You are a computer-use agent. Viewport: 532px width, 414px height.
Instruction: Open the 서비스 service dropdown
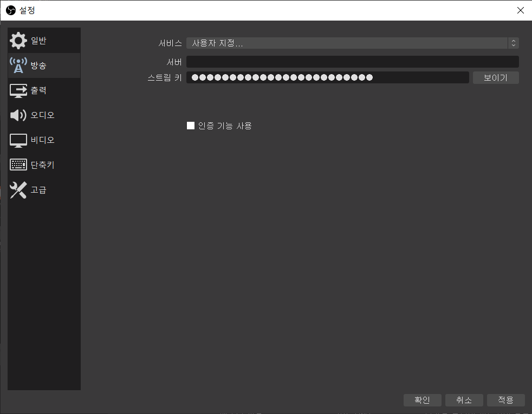coord(352,43)
